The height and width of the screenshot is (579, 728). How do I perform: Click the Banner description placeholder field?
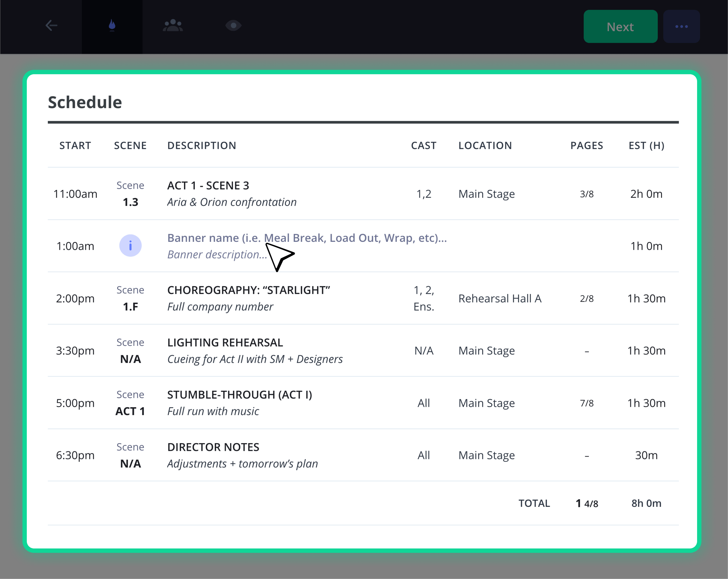[x=217, y=254]
